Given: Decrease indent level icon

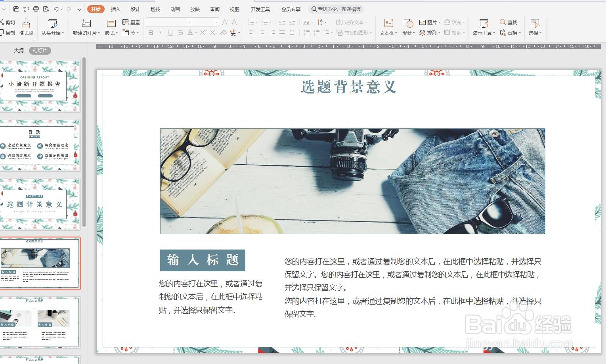Looking at the screenshot, I should pyautogui.click(x=282, y=22).
